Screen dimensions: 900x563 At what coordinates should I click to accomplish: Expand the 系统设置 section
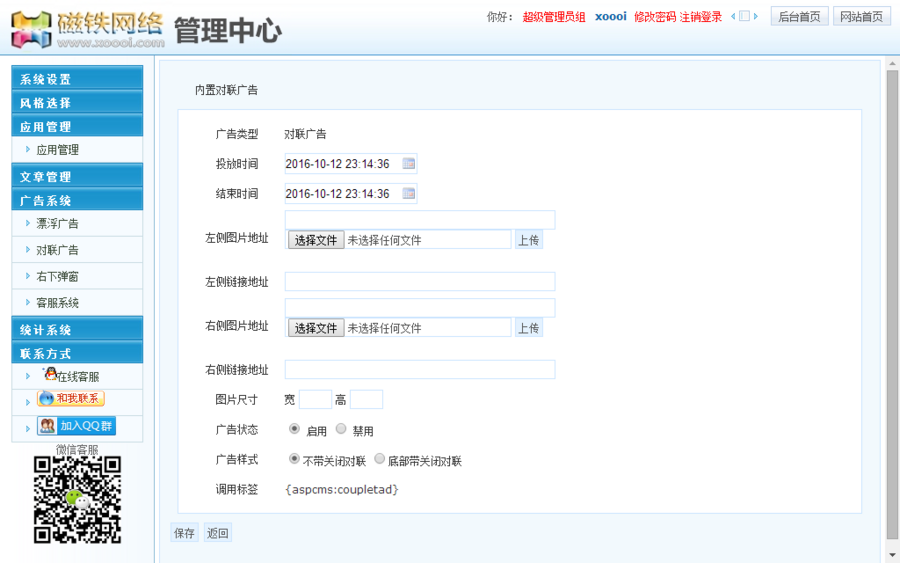(77, 78)
